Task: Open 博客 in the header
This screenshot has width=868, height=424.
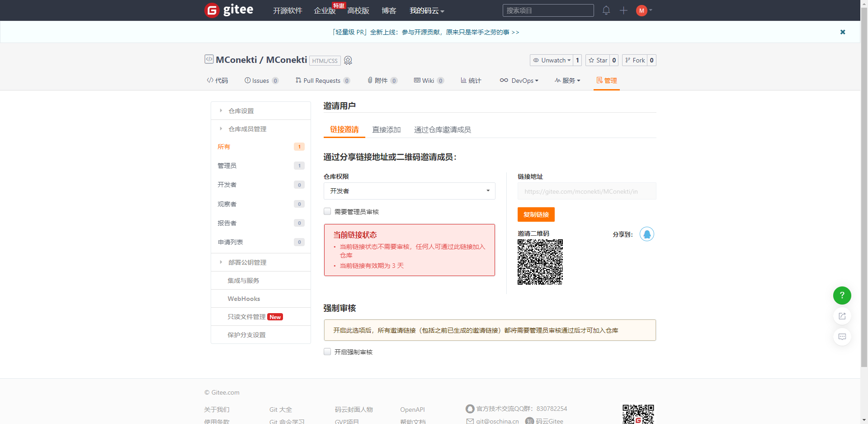Action: [x=389, y=11]
